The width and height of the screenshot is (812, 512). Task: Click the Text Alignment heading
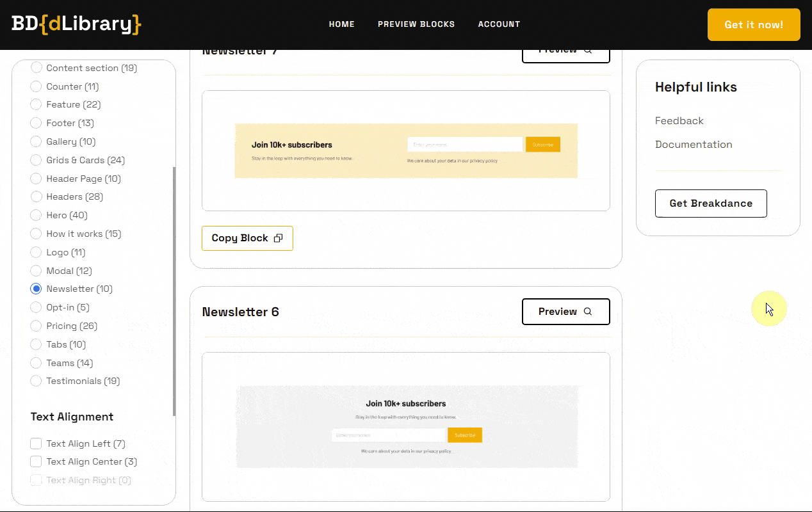coord(72,417)
